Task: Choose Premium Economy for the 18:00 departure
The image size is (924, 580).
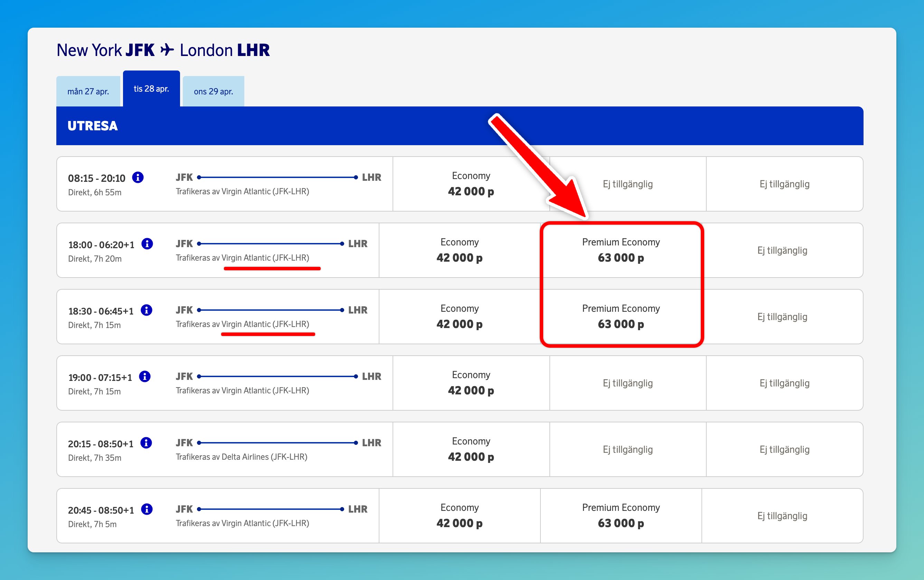Action: click(x=621, y=250)
